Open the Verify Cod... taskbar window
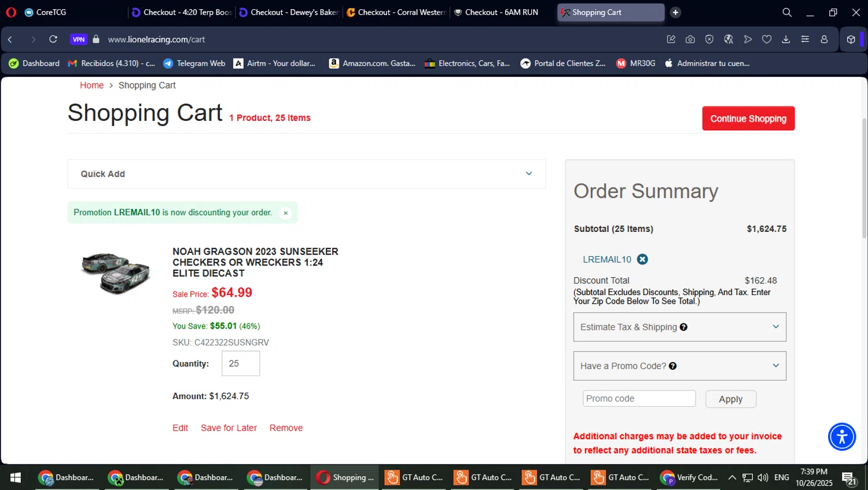This screenshot has height=490, width=868. pos(690,477)
